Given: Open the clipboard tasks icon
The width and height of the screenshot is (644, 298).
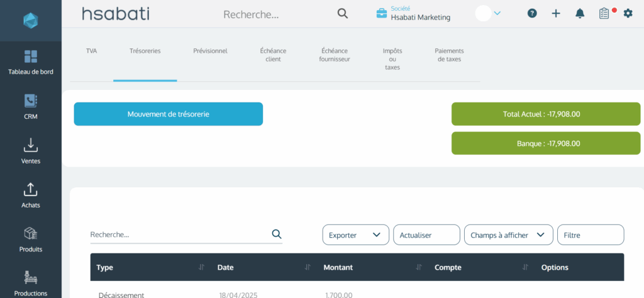Looking at the screenshot, I should pyautogui.click(x=604, y=13).
